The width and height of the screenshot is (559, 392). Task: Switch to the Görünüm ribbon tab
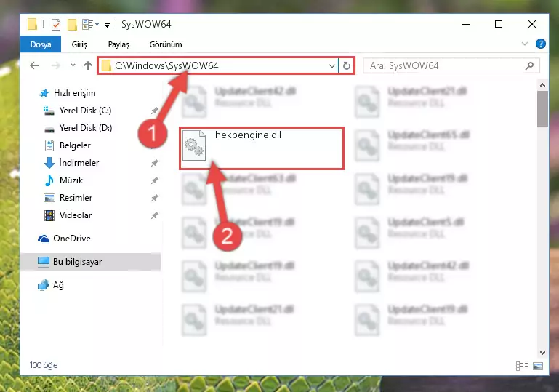pos(166,44)
